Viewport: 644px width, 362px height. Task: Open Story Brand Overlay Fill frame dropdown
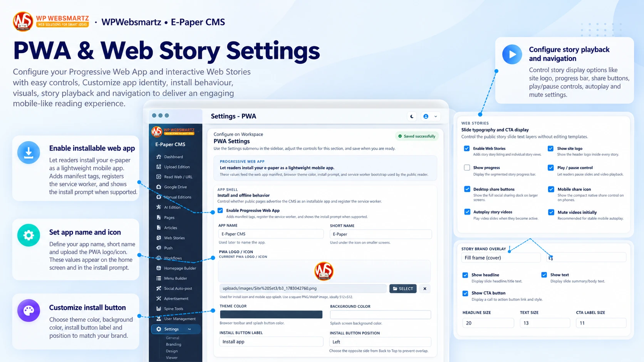[501, 258]
